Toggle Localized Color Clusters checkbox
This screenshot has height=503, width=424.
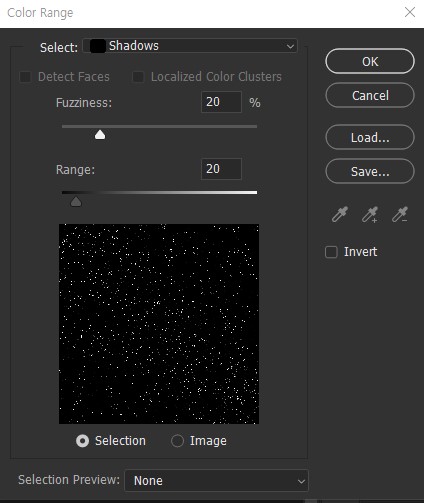[138, 77]
